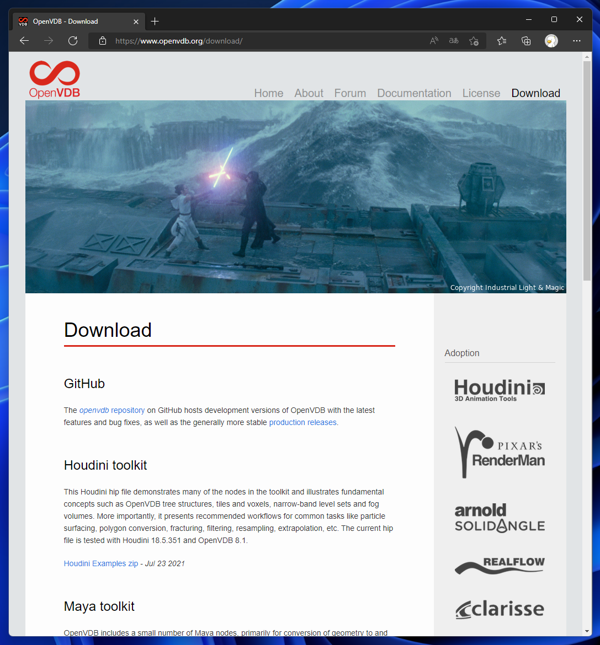Image resolution: width=600 pixels, height=645 pixels.
Task: Follow the openvdb repository link
Action: (112, 410)
